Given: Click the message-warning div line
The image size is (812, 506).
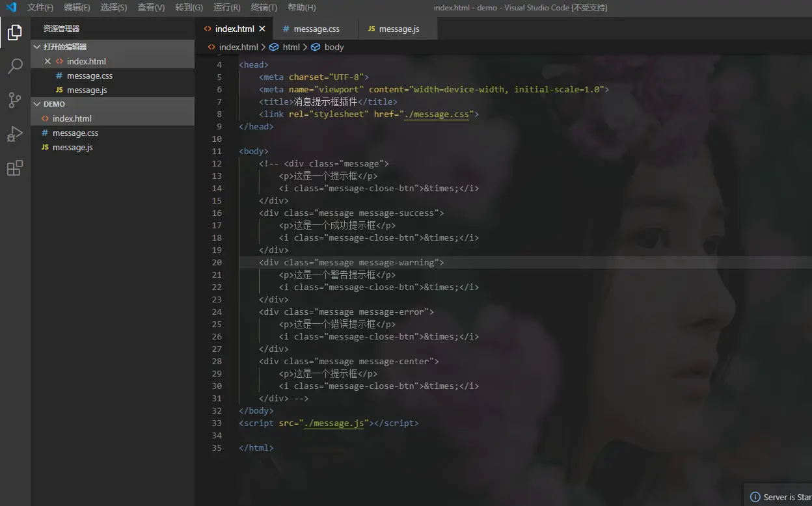Looking at the screenshot, I should (351, 262).
